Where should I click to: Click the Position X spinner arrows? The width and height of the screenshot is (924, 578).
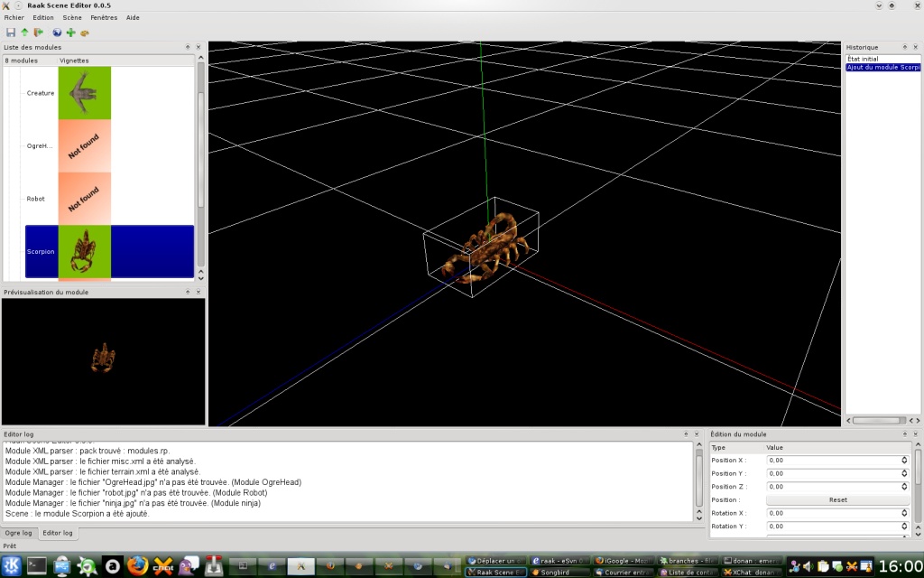(x=904, y=461)
